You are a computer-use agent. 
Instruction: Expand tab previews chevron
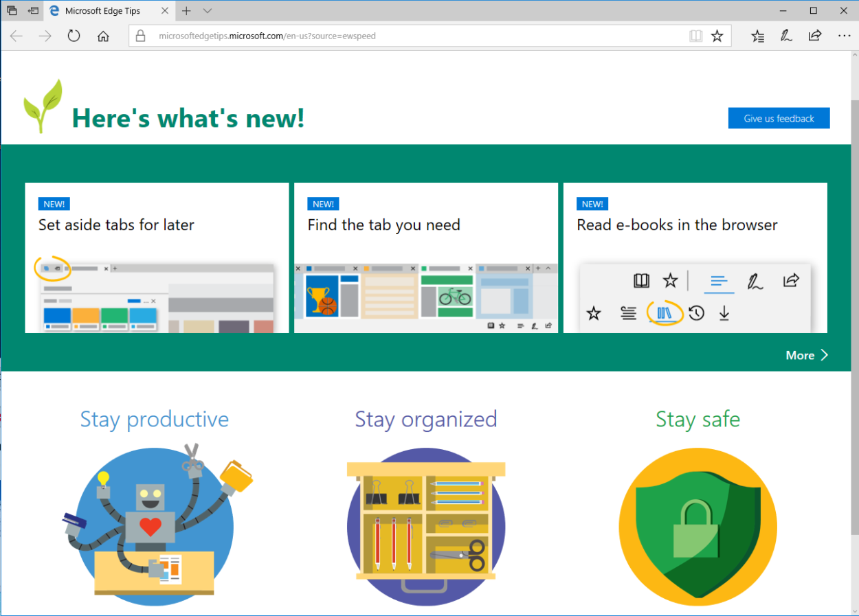208,11
